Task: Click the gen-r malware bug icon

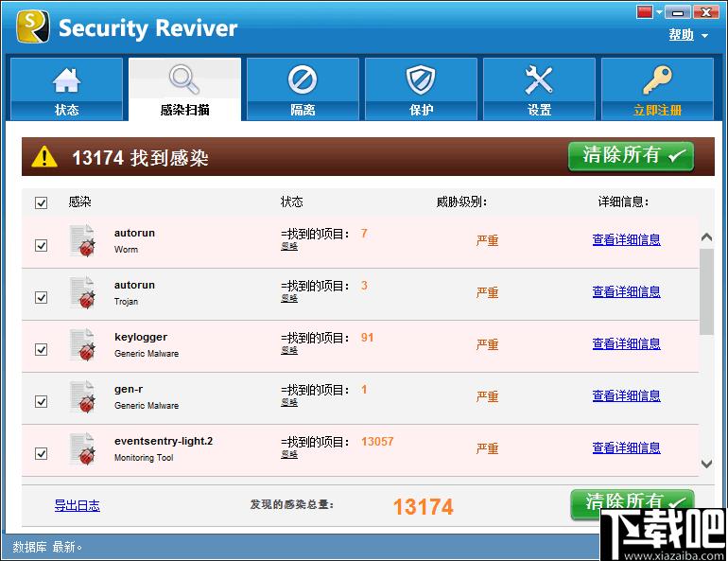Action: point(82,396)
